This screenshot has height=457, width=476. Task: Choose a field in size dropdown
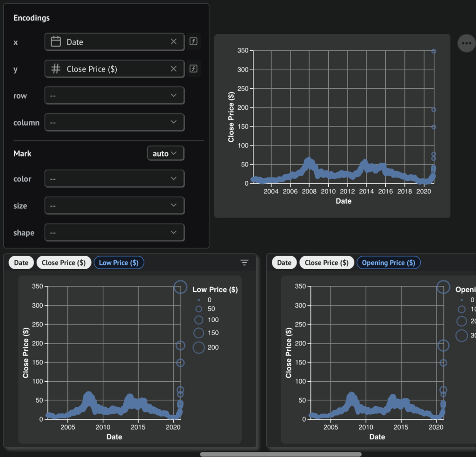pos(114,205)
